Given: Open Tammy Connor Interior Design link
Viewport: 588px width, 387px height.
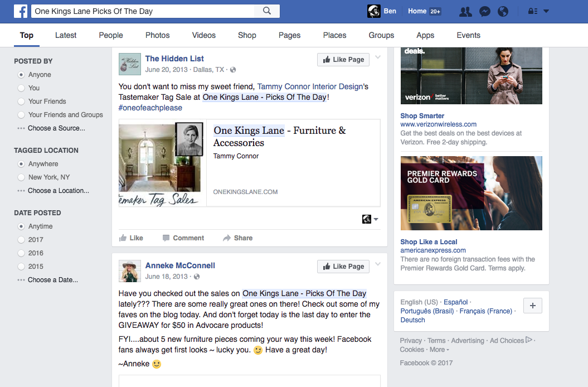Looking at the screenshot, I should pos(310,86).
